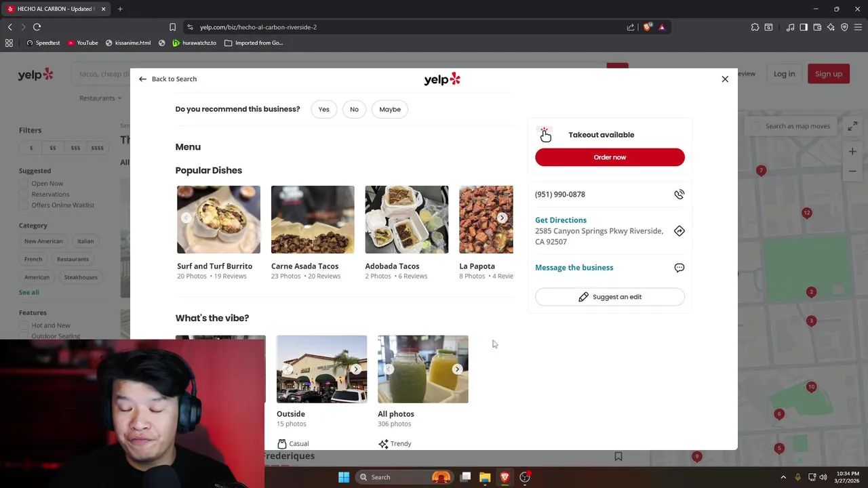Show next All photos image with right arrow
Viewport: 868px width, 488px height.
[457, 369]
